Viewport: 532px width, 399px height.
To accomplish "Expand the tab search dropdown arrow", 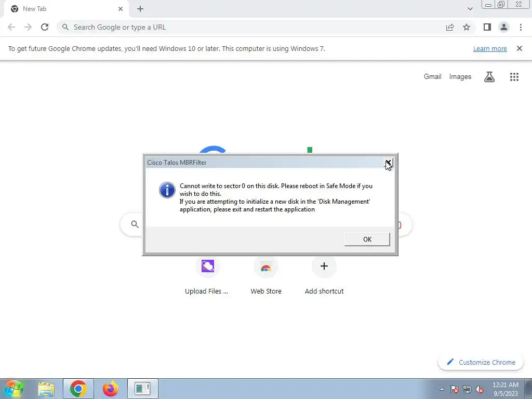I will [x=470, y=9].
